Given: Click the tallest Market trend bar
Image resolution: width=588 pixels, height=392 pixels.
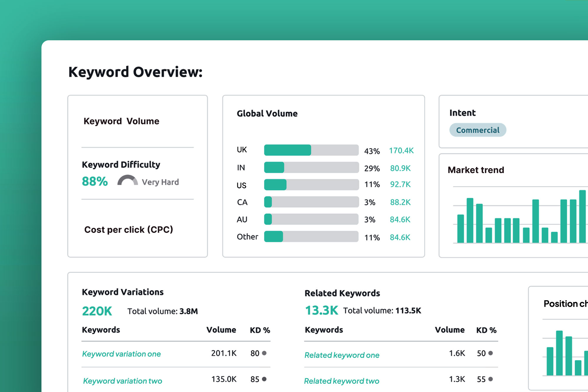Looking at the screenshot, I should click(x=582, y=216).
